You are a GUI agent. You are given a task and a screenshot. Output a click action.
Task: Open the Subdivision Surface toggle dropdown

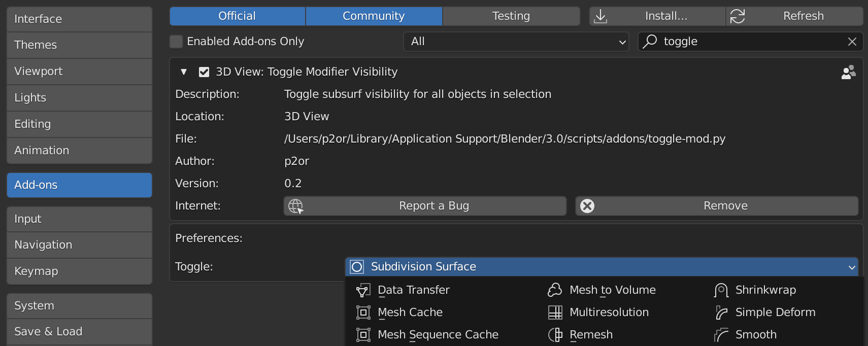coord(602,267)
